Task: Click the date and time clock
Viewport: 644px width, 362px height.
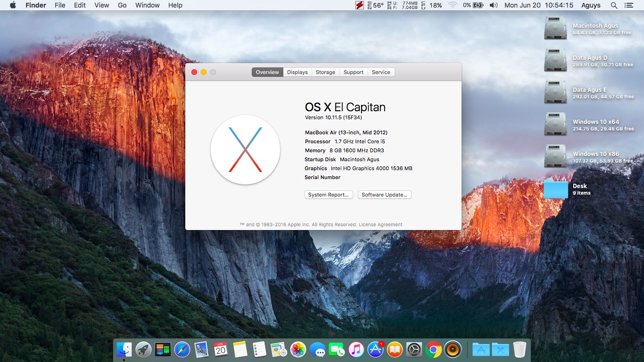Action: (x=539, y=5)
